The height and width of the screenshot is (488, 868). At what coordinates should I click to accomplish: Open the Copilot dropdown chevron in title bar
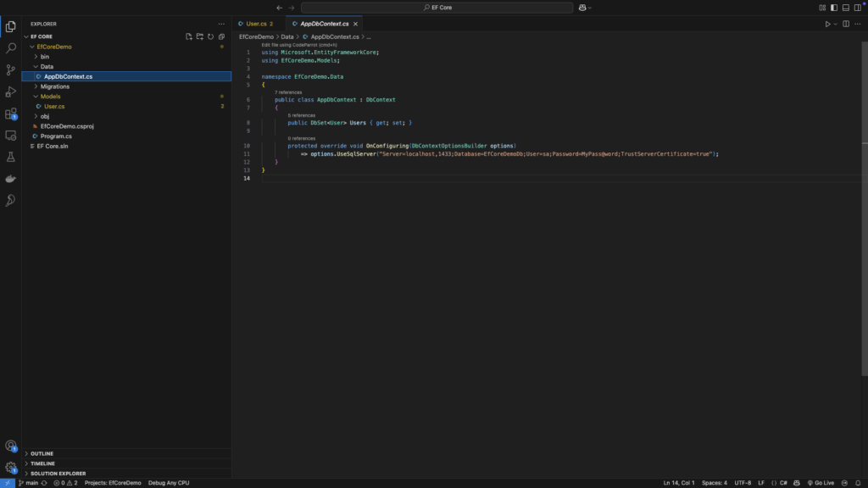click(590, 8)
